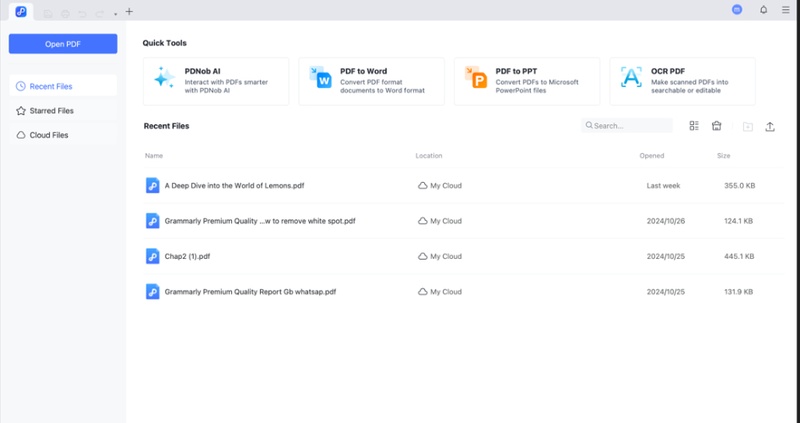Click the Search input field
800x423 pixels.
tap(631, 126)
